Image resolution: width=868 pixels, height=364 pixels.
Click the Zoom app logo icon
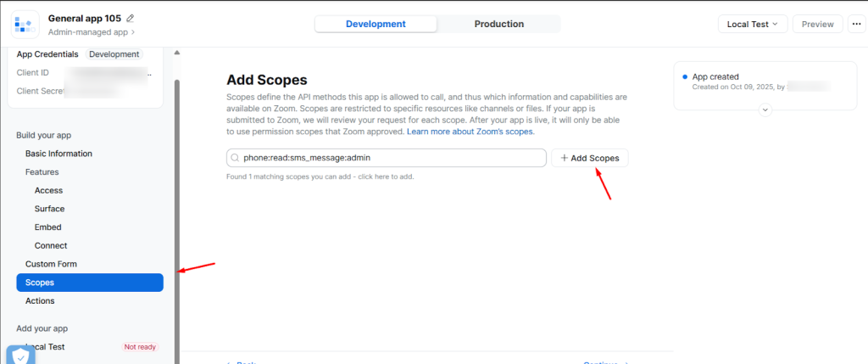25,24
